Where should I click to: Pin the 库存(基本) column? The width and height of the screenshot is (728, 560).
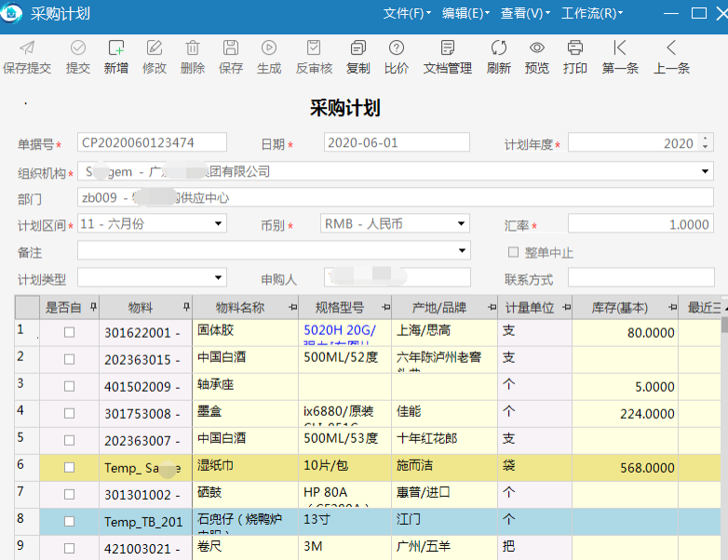pyautogui.click(x=673, y=307)
